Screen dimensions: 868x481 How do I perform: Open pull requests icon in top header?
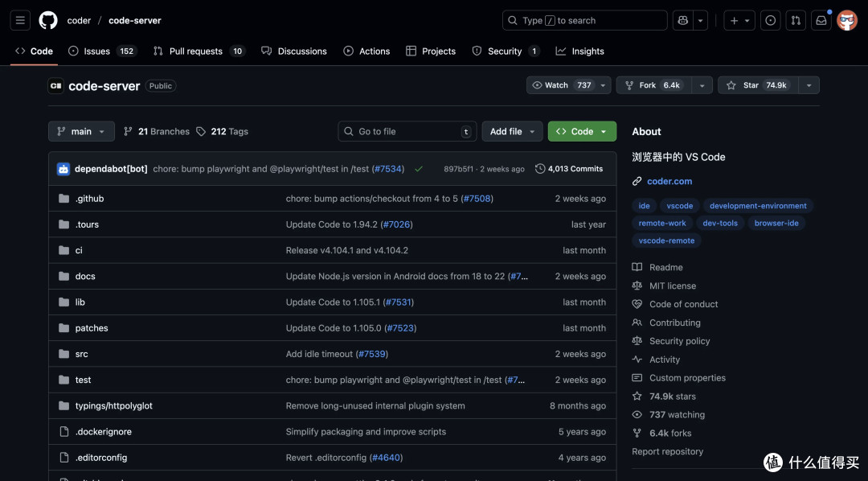[796, 20]
